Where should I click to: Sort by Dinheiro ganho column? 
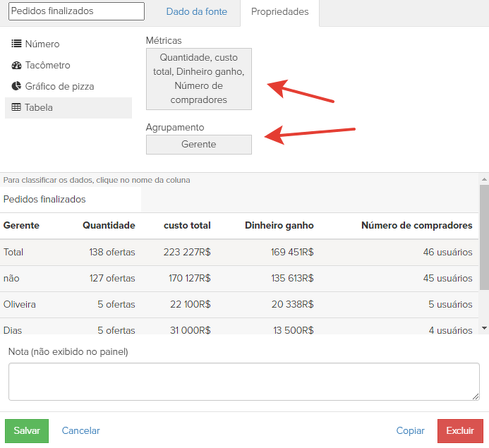(x=279, y=225)
